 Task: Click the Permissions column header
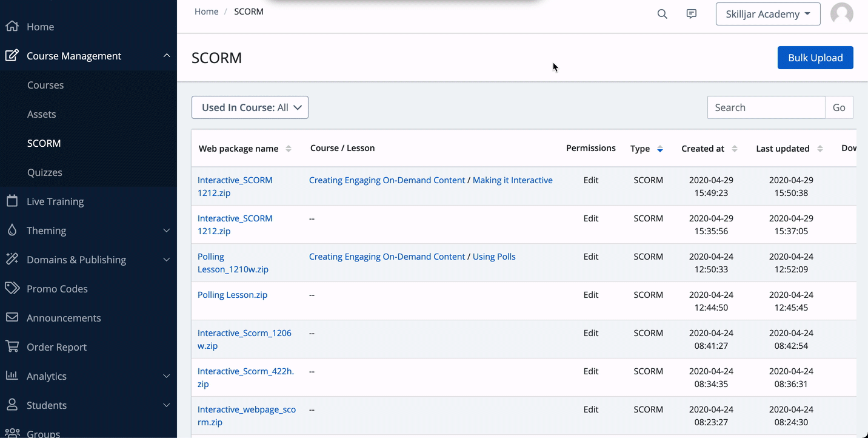click(x=591, y=148)
